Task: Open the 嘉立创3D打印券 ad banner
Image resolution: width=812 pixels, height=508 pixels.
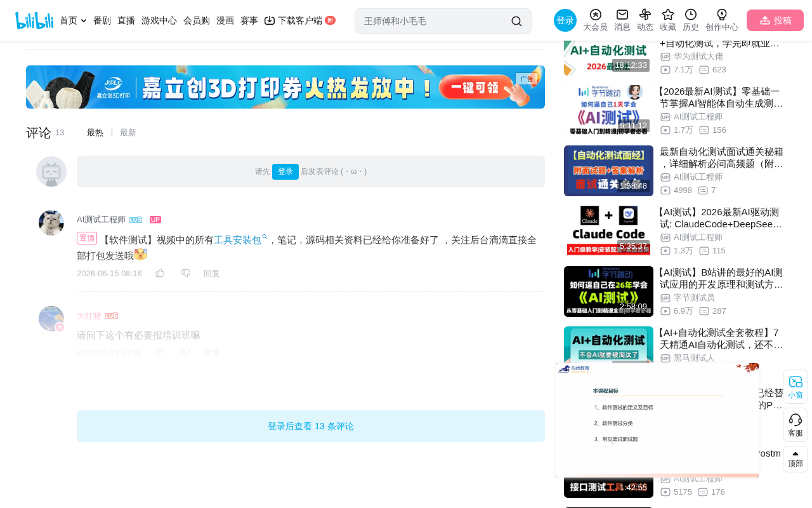Action: 285,87
